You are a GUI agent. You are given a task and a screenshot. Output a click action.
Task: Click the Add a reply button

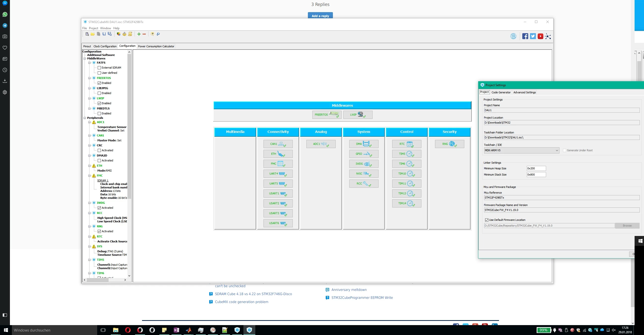pos(320,16)
